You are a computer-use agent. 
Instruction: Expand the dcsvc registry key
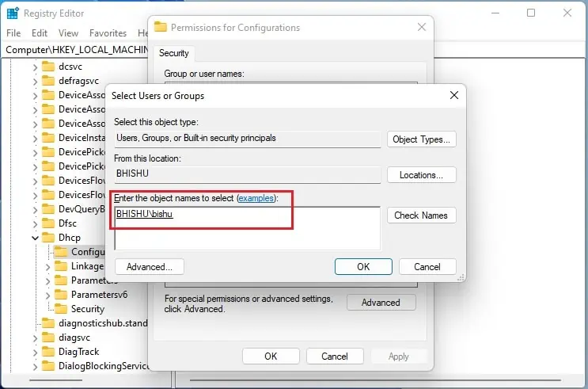point(35,67)
